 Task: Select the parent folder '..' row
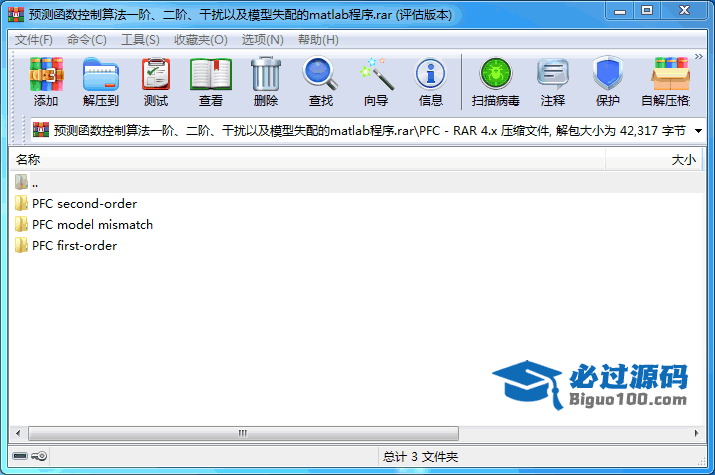coord(357,183)
